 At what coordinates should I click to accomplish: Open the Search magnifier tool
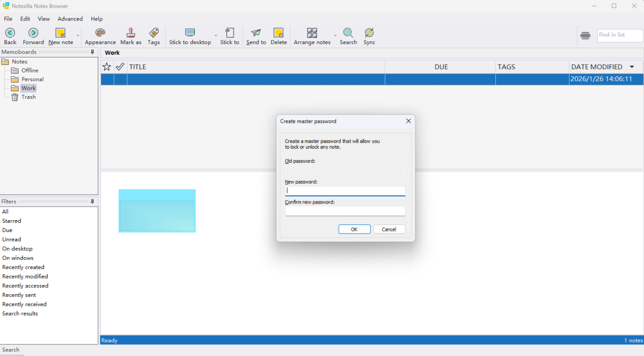[x=348, y=33]
